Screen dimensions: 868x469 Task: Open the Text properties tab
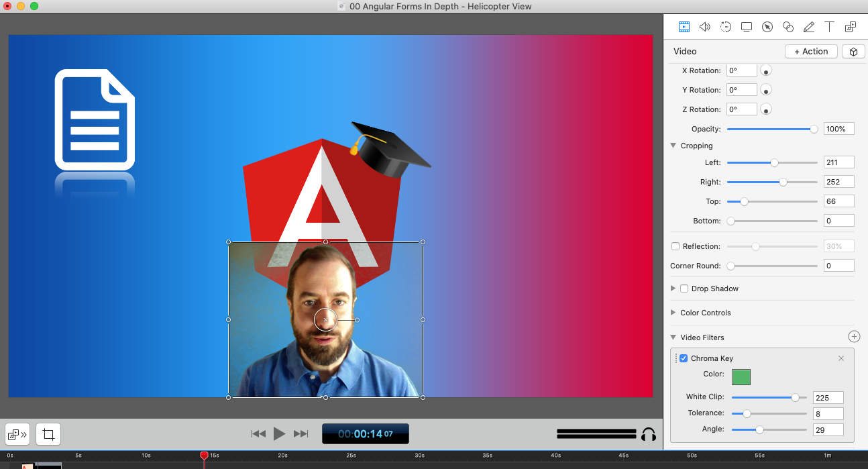tap(830, 27)
